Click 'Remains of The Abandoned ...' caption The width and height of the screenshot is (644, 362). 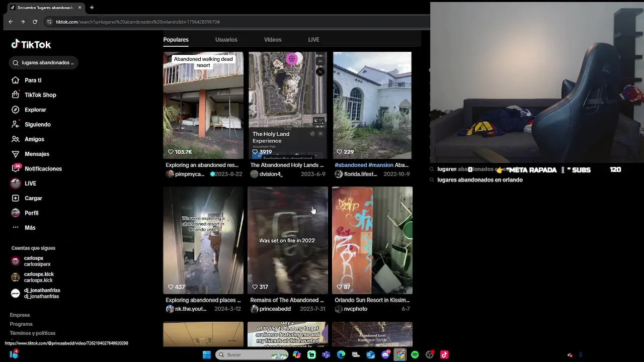pyautogui.click(x=287, y=300)
